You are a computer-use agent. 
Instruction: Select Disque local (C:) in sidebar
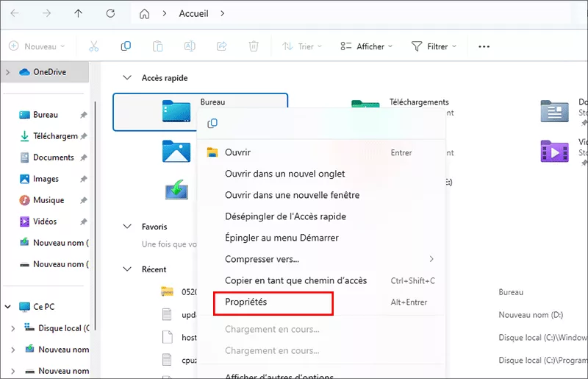tap(63, 328)
